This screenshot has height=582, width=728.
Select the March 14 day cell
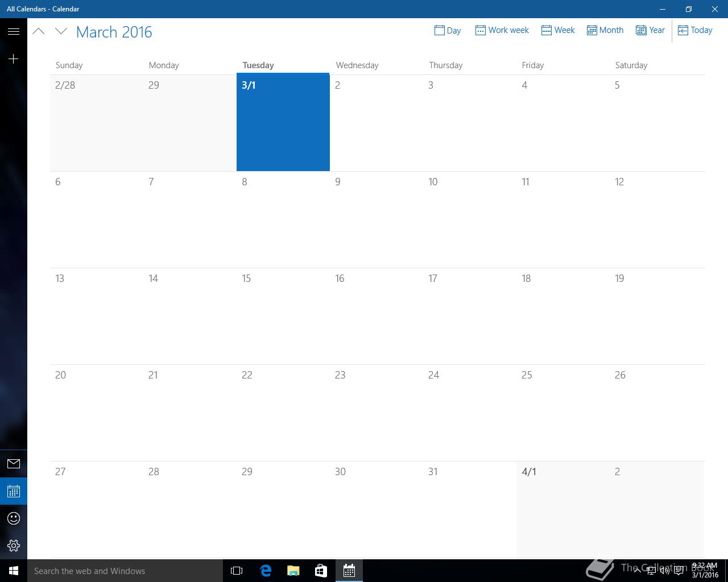tap(190, 316)
